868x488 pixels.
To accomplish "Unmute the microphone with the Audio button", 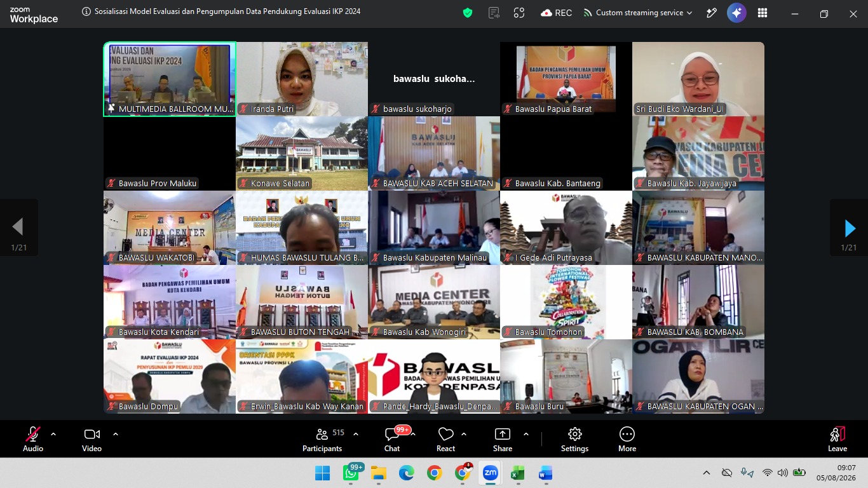I will (x=33, y=440).
